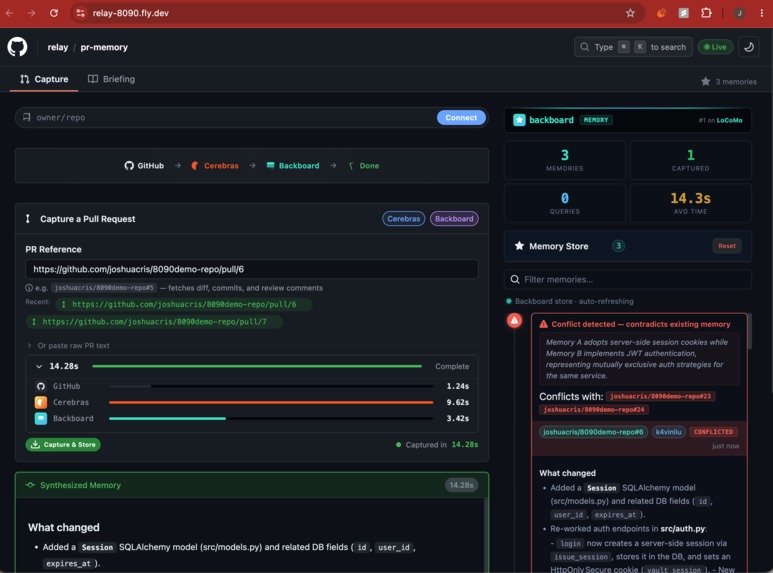773x573 pixels.
Task: Click the joshuacris/8090demo-repo#6 tag
Action: (x=593, y=432)
